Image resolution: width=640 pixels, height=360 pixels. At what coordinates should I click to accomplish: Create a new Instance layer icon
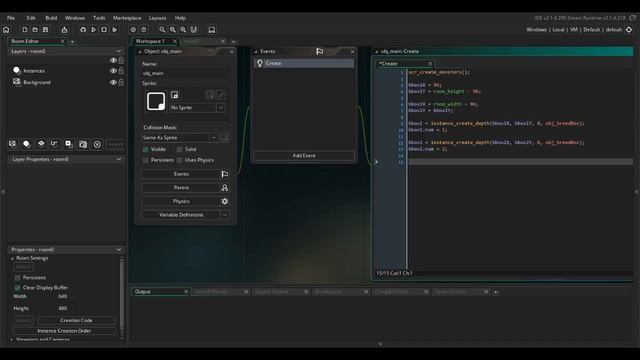27,144
